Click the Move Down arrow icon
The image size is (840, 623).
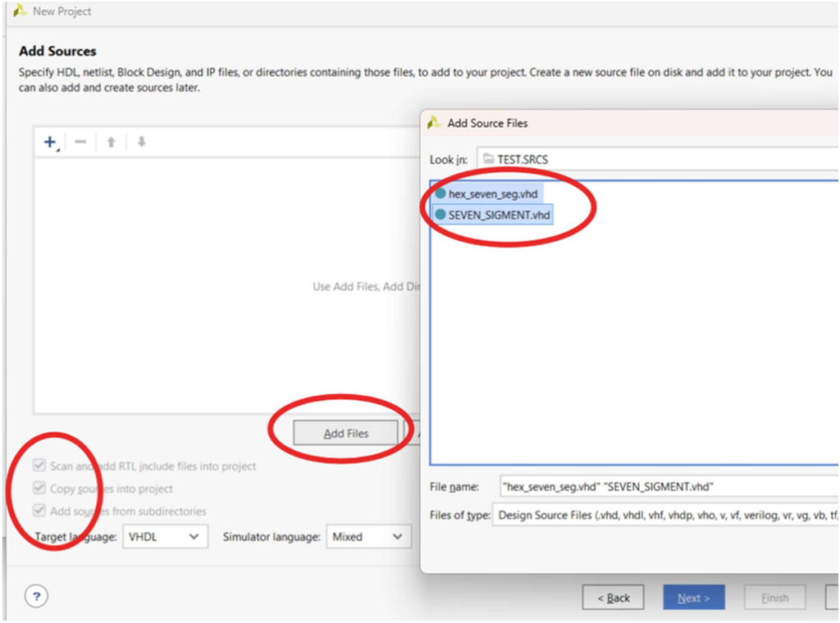(141, 142)
